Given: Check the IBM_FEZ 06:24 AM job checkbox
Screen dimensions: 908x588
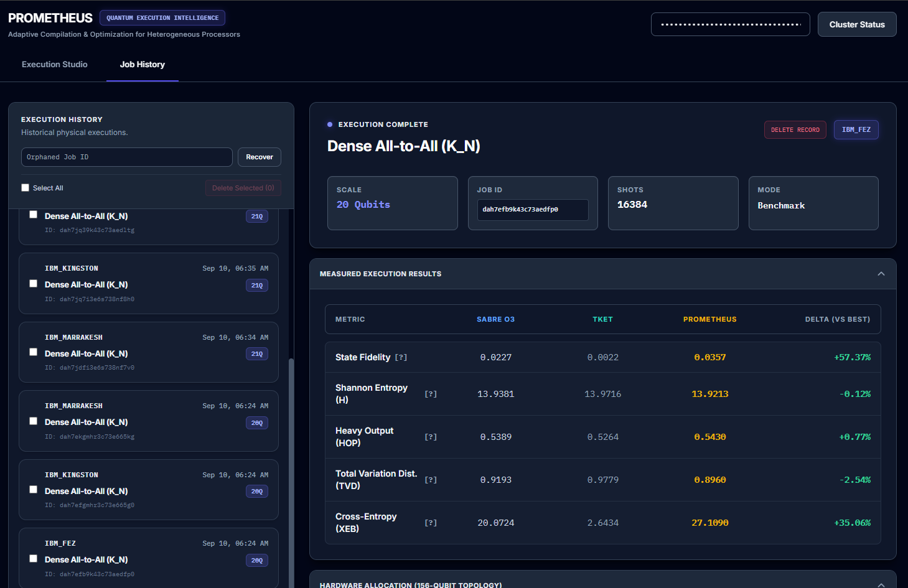Looking at the screenshot, I should click(x=34, y=559).
